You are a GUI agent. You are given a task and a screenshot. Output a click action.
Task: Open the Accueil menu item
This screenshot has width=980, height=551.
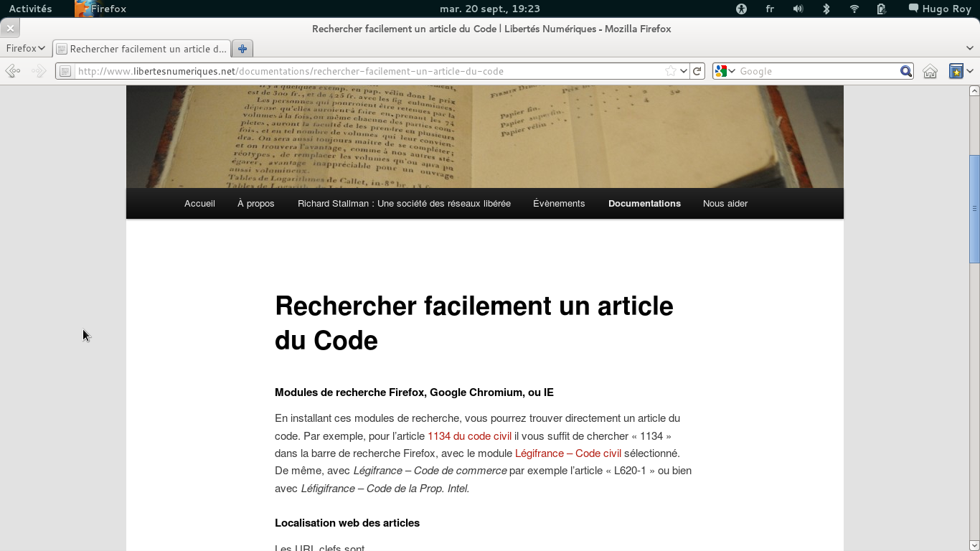tap(199, 203)
